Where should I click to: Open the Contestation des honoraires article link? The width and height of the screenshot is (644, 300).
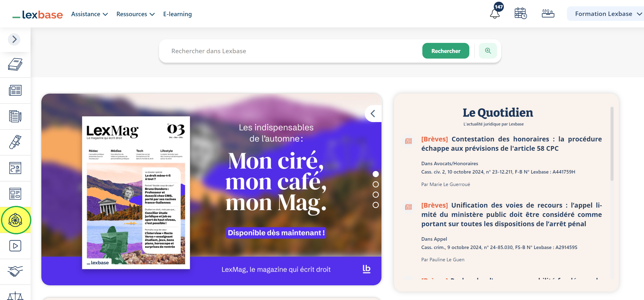(x=511, y=143)
